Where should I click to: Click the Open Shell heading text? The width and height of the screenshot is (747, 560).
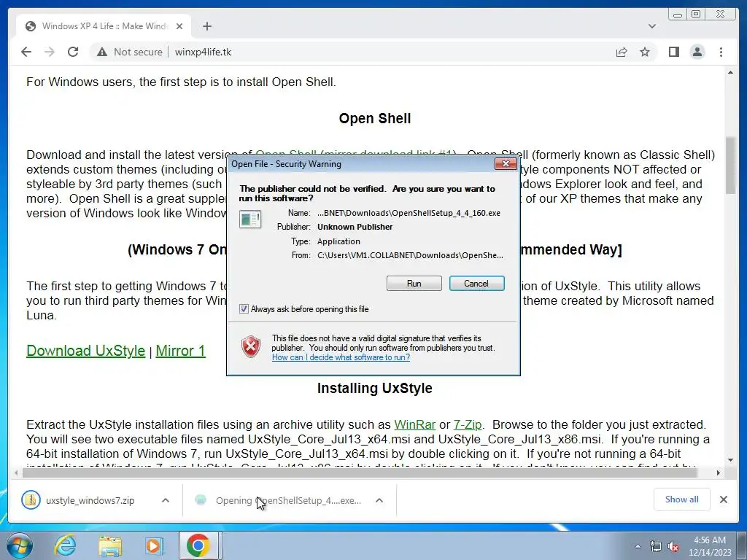click(374, 118)
